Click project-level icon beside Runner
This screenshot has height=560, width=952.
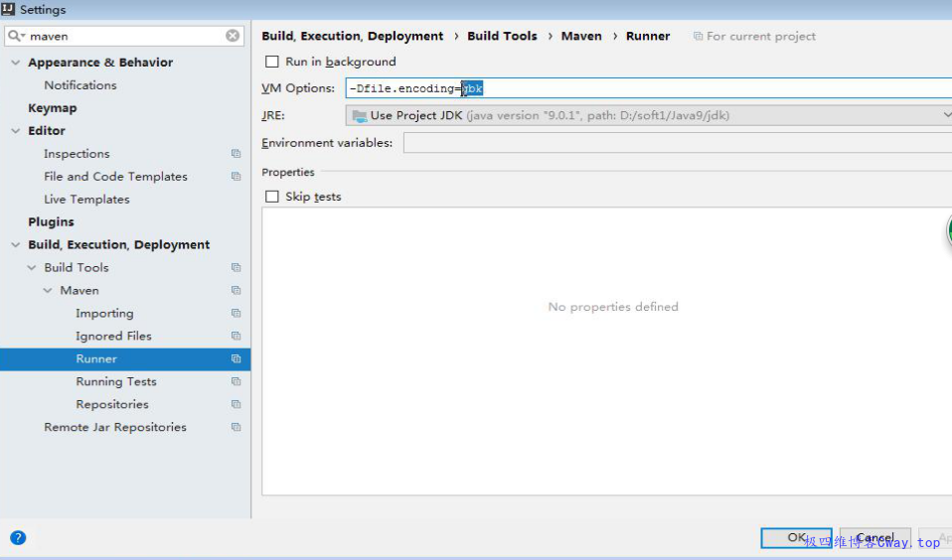[237, 358]
